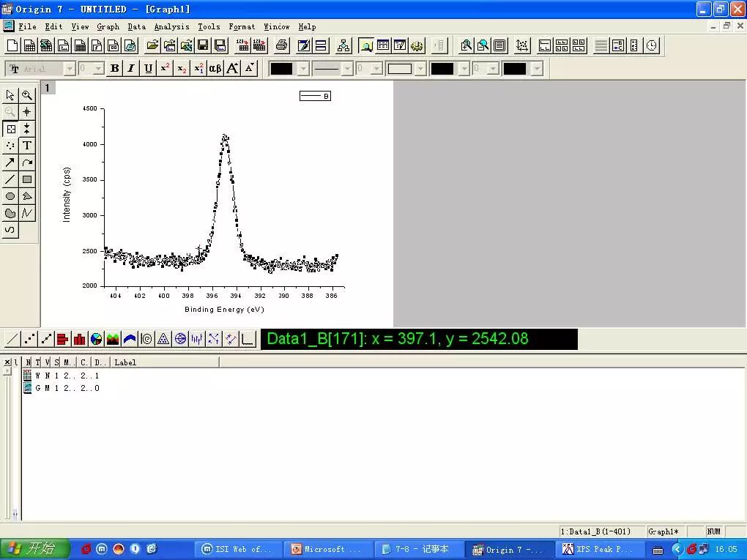Toggle bold text formatting
747x560 pixels.
tap(114, 69)
